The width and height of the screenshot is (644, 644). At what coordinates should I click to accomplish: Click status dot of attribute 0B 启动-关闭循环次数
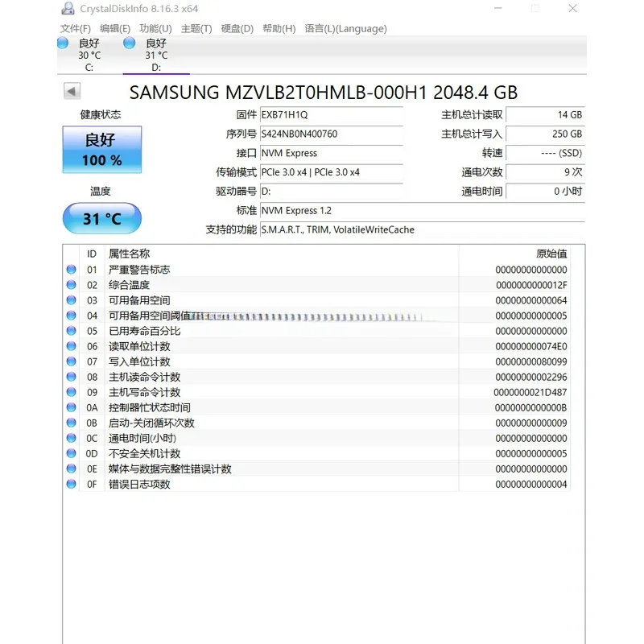tap(71, 423)
